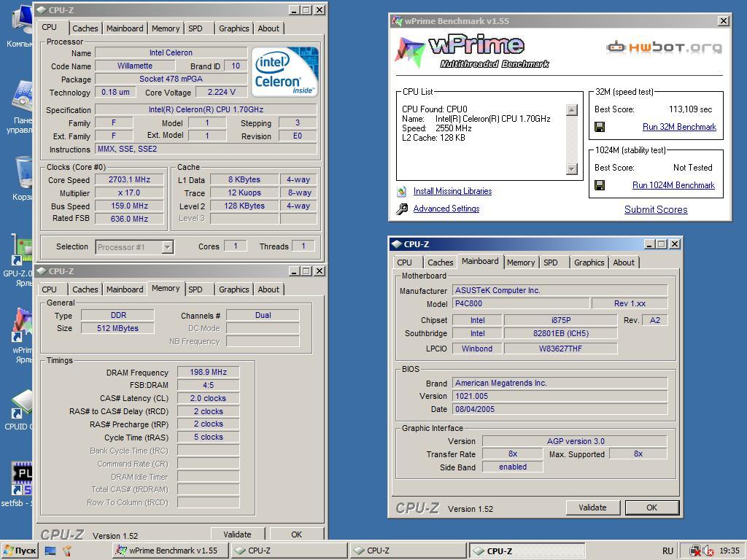The height and width of the screenshot is (560, 747).
Task: Click the system clock 19:35
Action: (x=729, y=551)
